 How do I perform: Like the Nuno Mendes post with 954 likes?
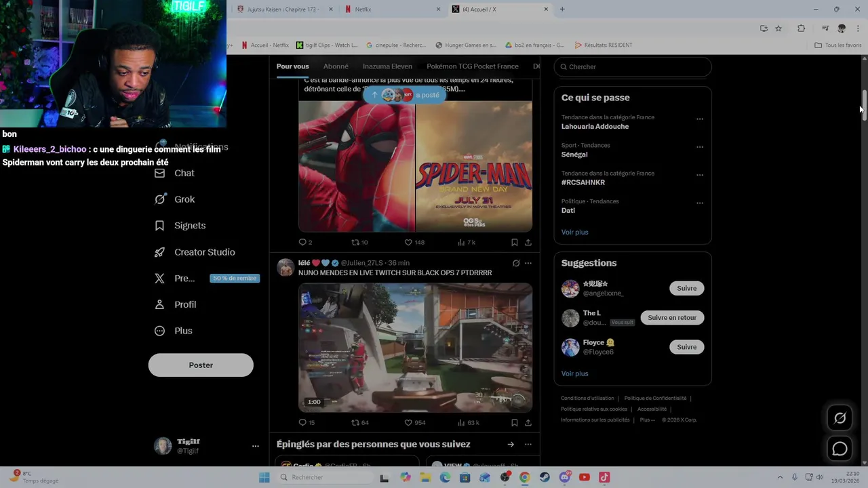point(414,422)
